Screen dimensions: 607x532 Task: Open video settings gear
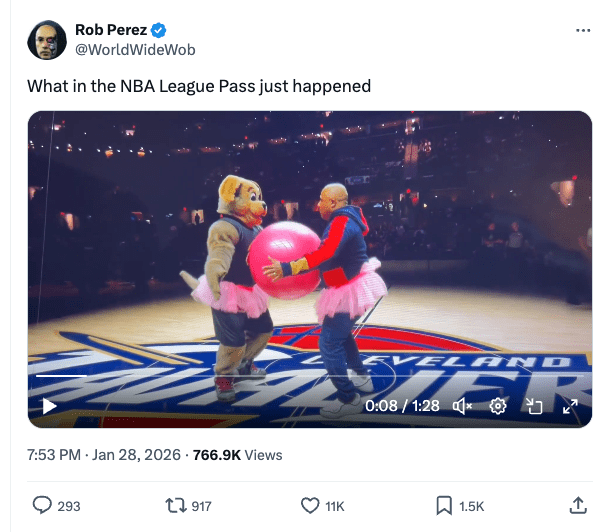(497, 406)
